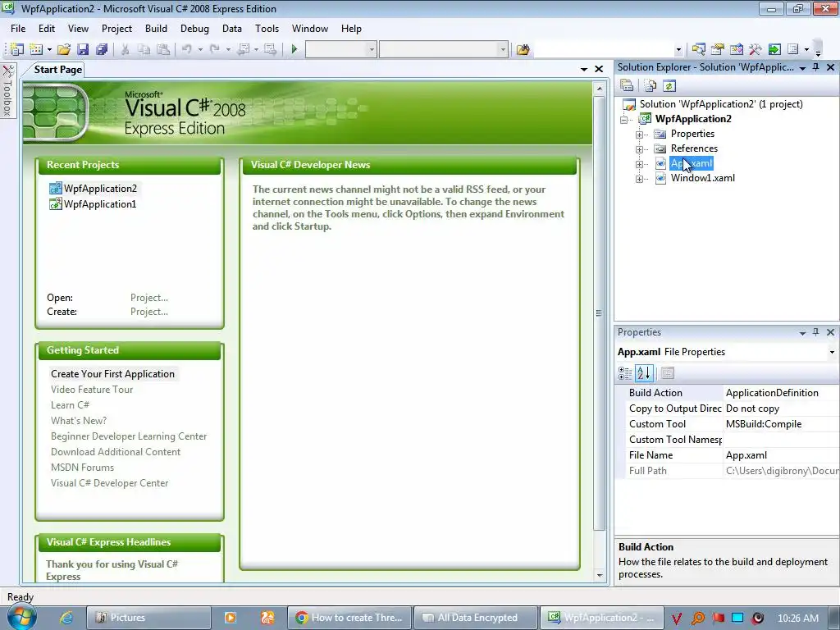
Task: Open the Add New Item dropdown arrow
Action: [x=49, y=49]
